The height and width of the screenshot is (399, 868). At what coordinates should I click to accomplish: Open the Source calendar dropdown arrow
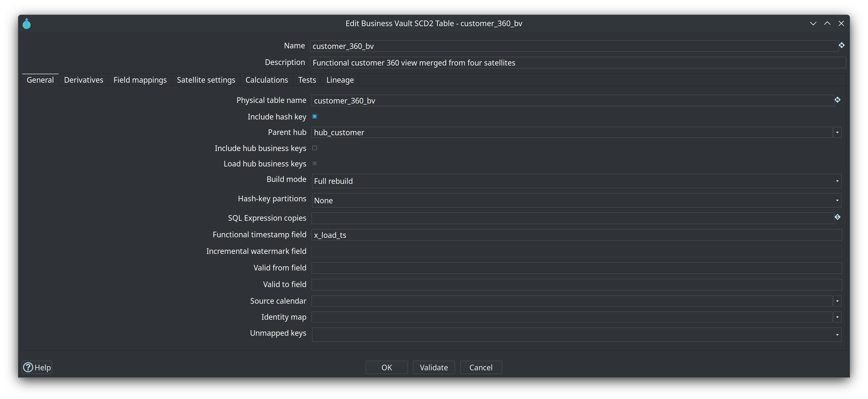[837, 301]
